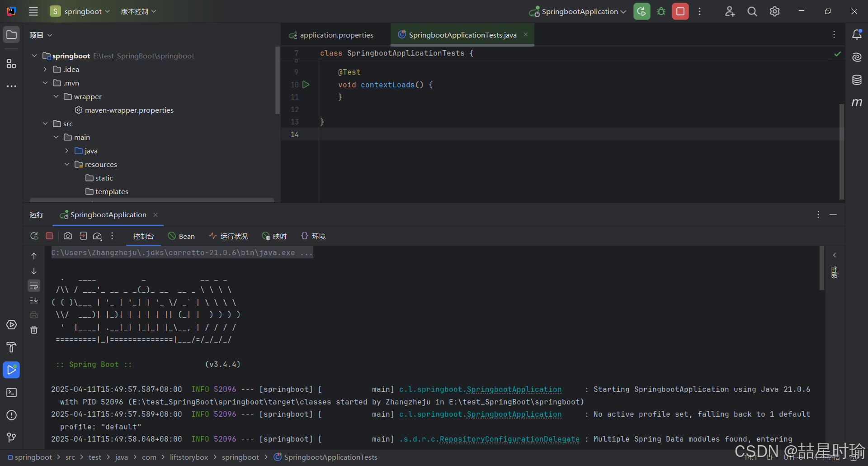
Task: Open Run tool window icon
Action: 11,370
